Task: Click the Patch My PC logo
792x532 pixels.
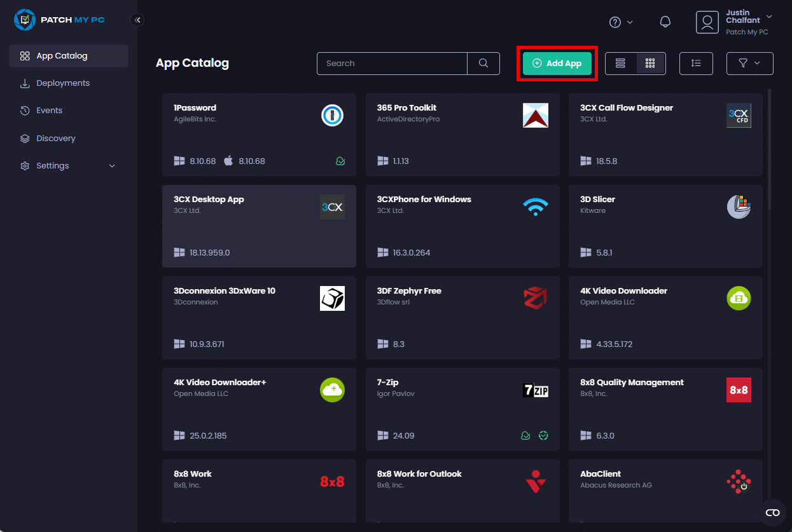Action: pos(59,20)
